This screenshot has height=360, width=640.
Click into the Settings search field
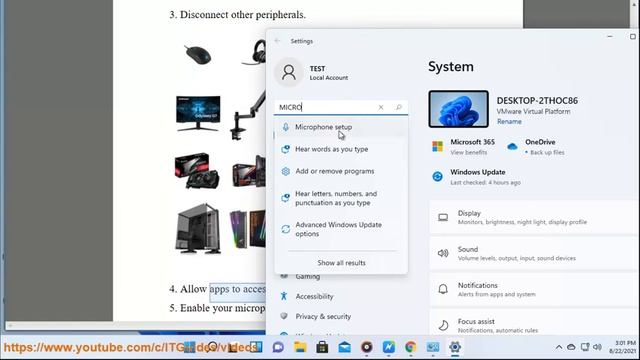tap(327, 107)
